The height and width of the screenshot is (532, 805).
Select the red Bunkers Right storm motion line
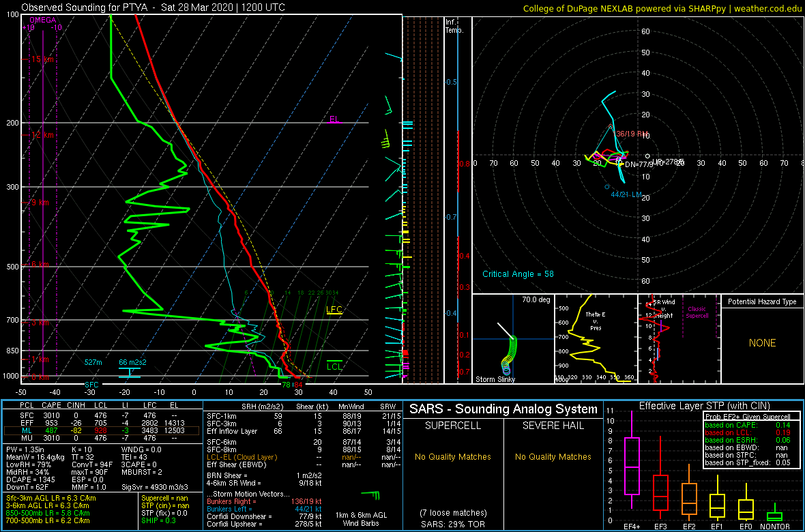click(x=264, y=501)
